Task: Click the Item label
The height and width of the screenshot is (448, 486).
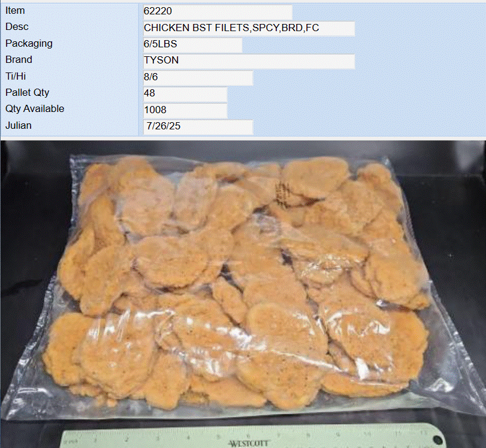Action: (x=15, y=11)
